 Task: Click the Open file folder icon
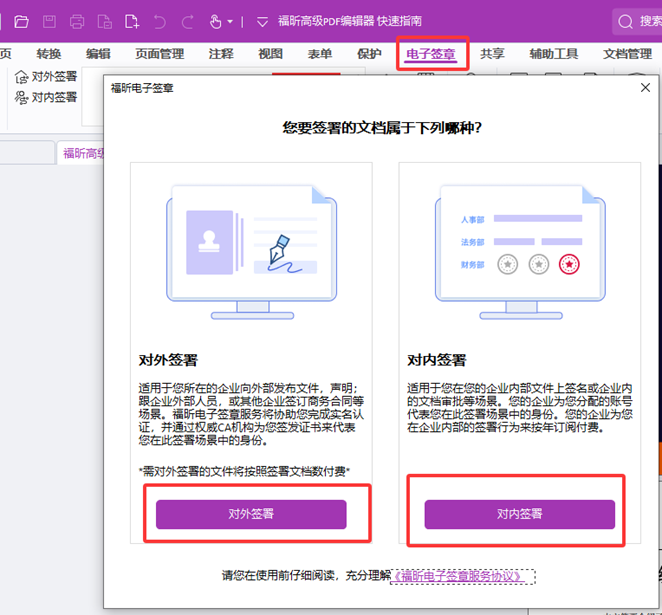pyautogui.click(x=21, y=21)
